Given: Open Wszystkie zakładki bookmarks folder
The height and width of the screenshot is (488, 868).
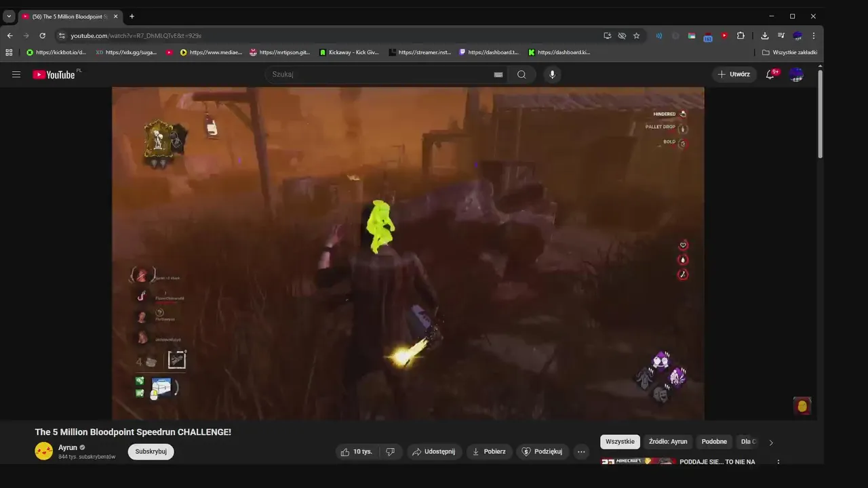Looking at the screenshot, I should pyautogui.click(x=789, y=52).
